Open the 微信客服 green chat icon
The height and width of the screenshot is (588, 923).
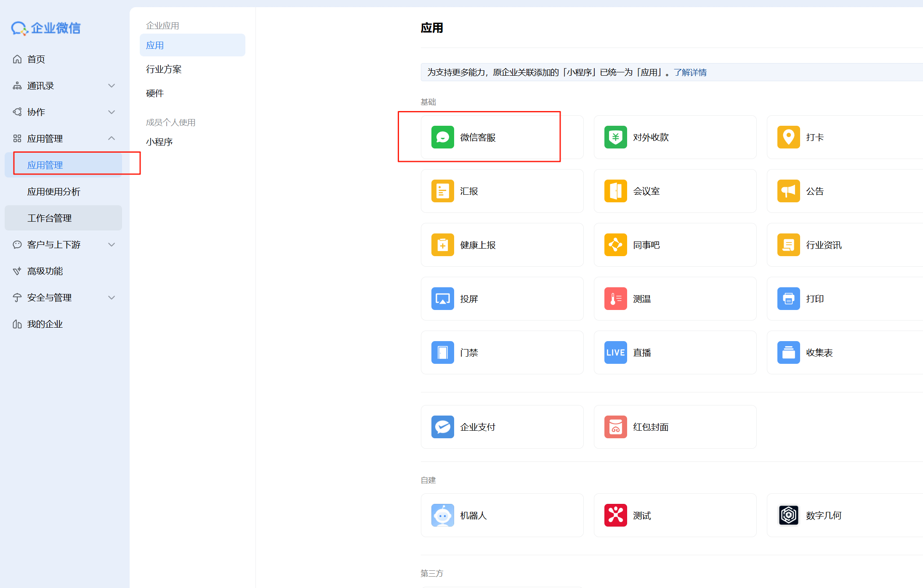[x=442, y=137]
